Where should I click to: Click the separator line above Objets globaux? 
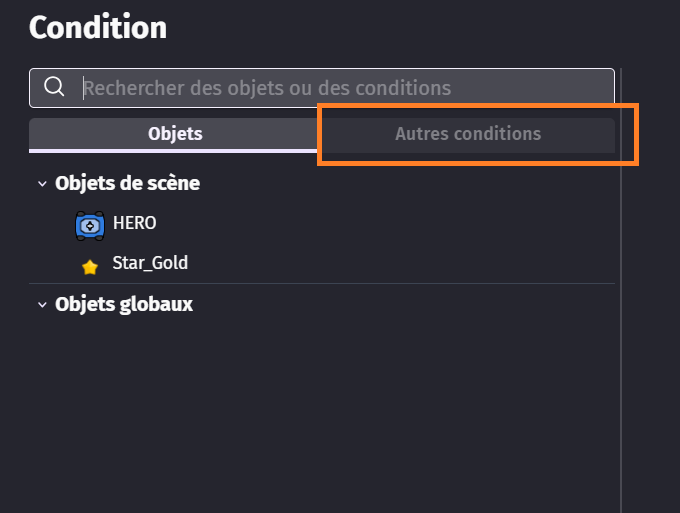(320, 284)
